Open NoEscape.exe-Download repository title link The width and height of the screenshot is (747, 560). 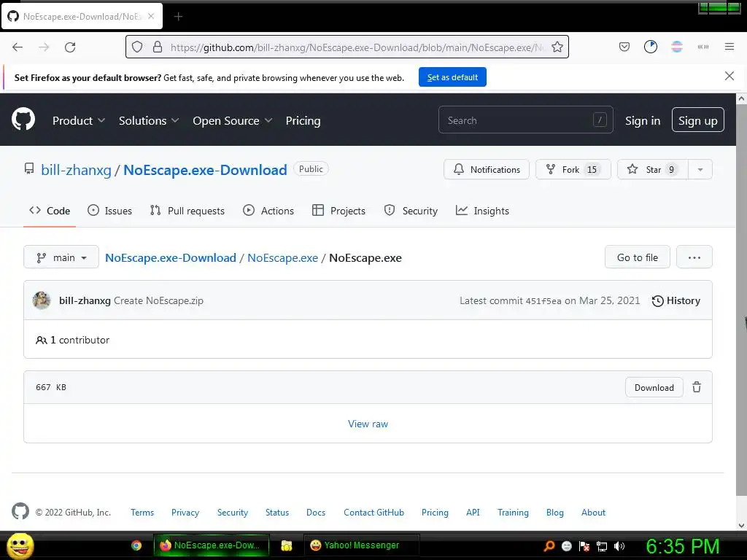(205, 170)
